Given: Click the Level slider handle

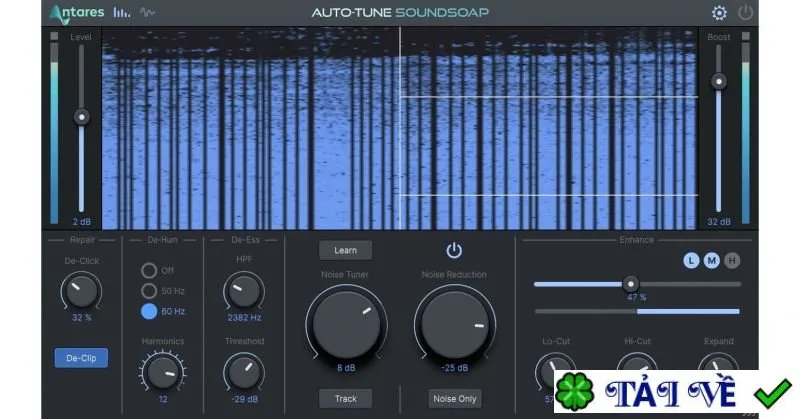Looking at the screenshot, I should [x=82, y=117].
